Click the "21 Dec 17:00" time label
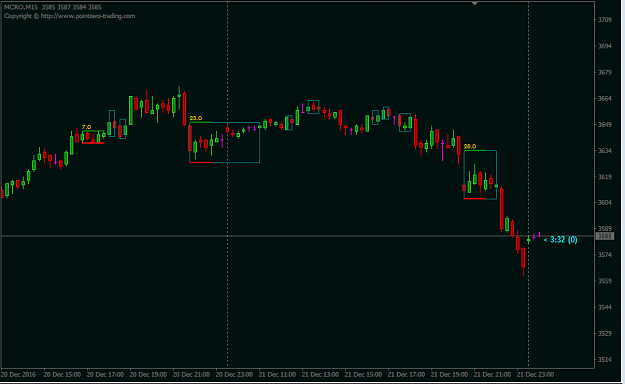The image size is (625, 384). [407, 374]
